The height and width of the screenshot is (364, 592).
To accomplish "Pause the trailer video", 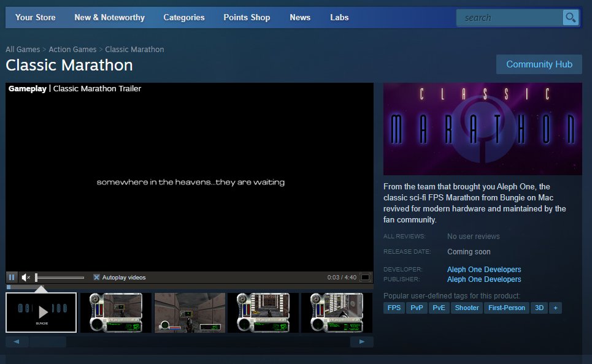I will (x=12, y=277).
